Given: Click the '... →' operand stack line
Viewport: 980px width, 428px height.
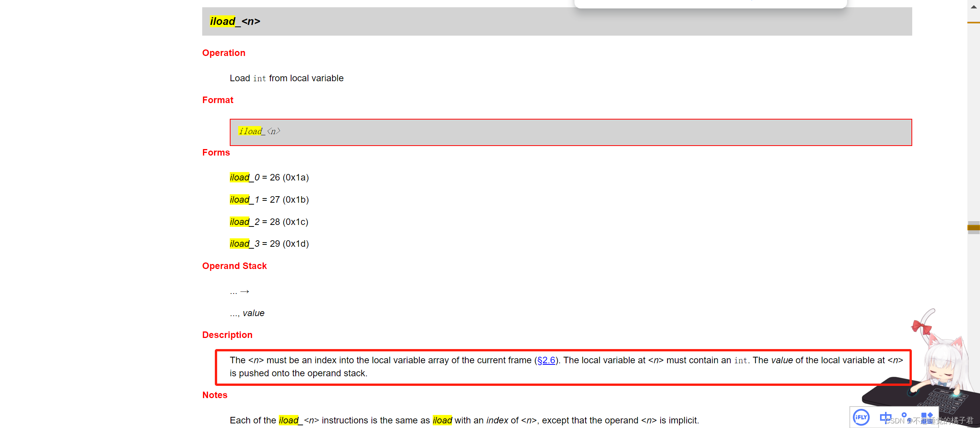Looking at the screenshot, I should pyautogui.click(x=240, y=292).
